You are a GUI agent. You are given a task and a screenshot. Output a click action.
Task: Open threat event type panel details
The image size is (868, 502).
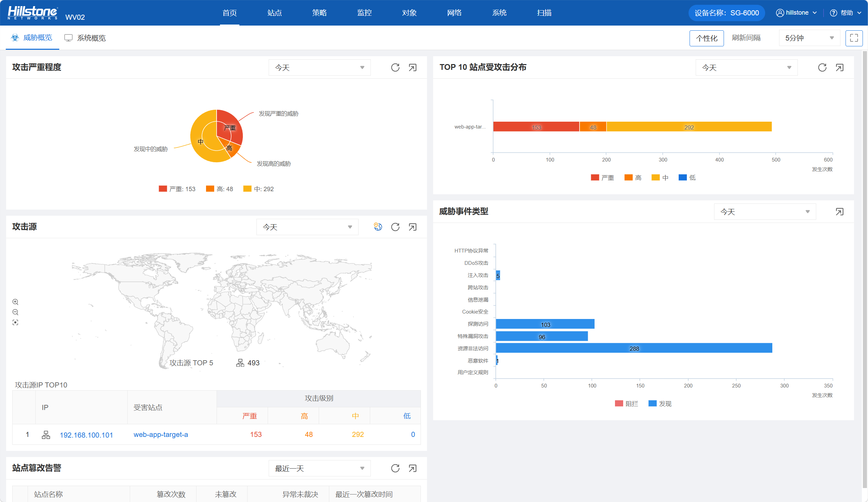point(839,212)
